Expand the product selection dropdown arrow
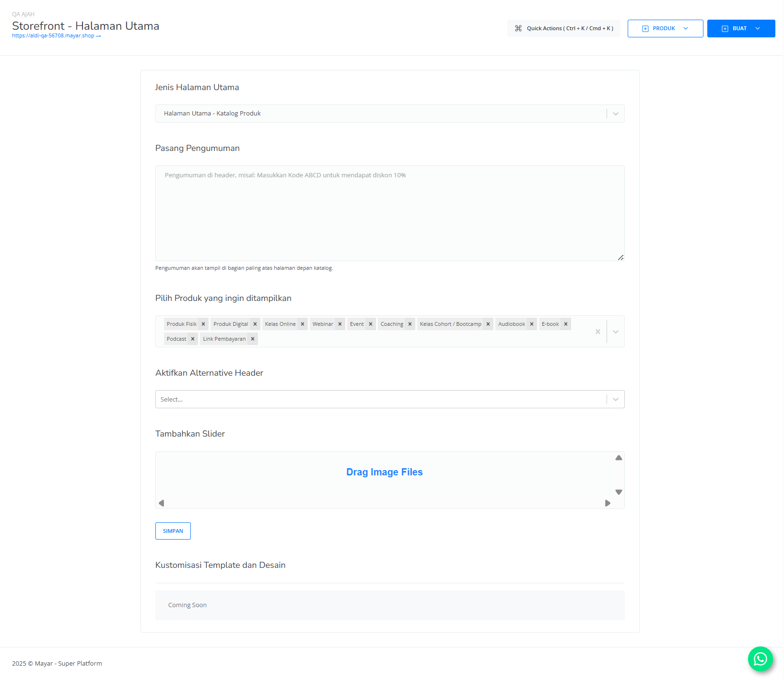 click(616, 332)
